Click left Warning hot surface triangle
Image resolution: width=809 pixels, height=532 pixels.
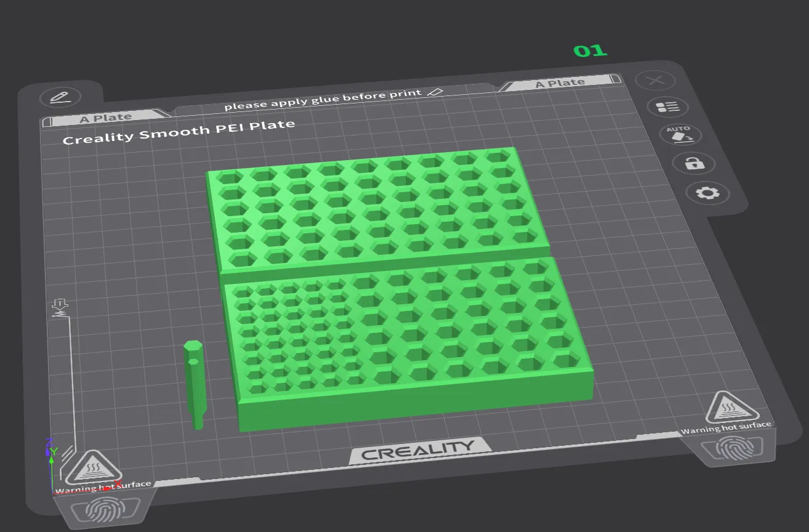click(x=93, y=468)
